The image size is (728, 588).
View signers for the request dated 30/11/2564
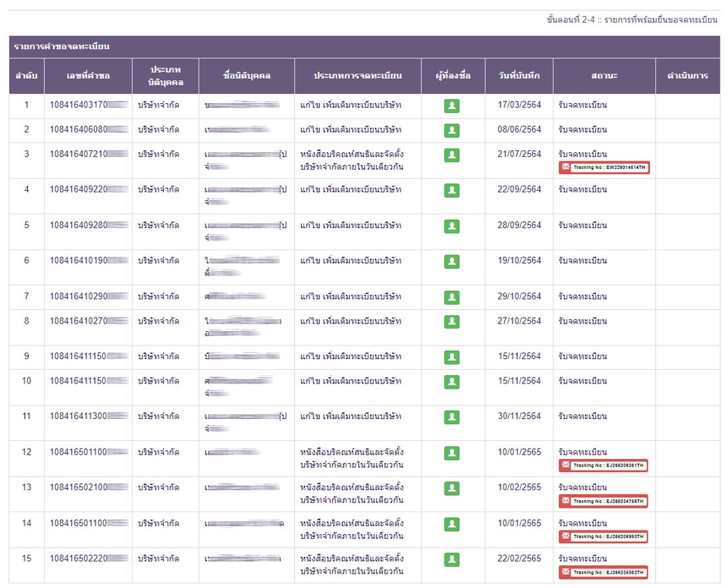click(x=452, y=418)
